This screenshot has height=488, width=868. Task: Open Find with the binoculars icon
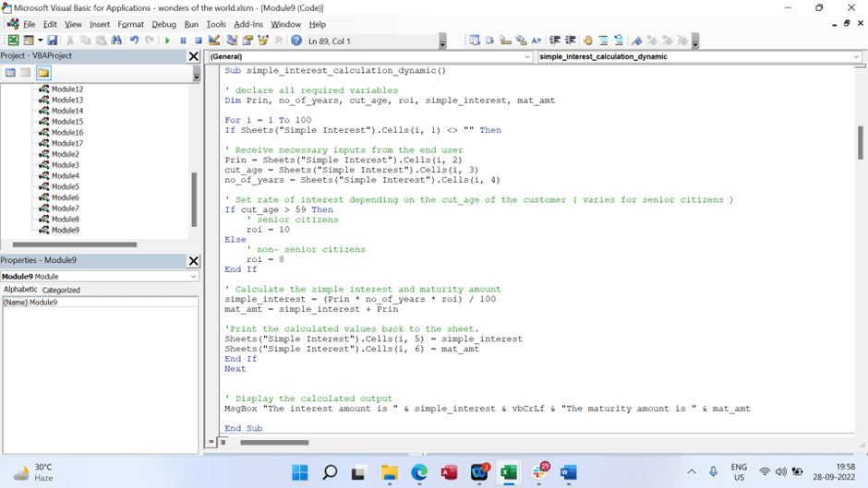click(116, 41)
